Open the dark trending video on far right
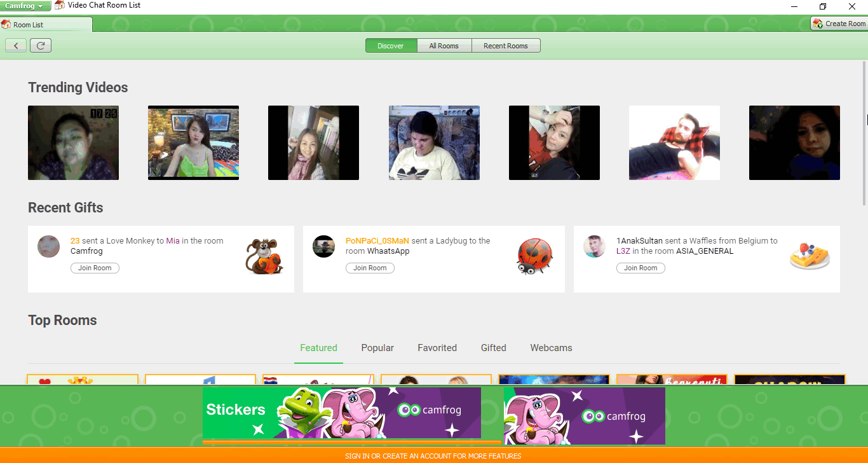This screenshot has height=463, width=868. 794,142
